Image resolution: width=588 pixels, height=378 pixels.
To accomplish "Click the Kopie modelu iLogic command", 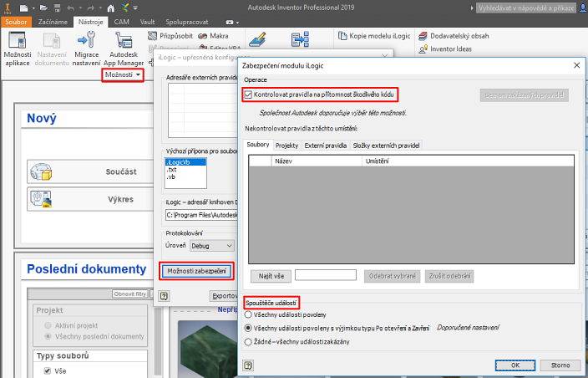I will pyautogui.click(x=374, y=36).
